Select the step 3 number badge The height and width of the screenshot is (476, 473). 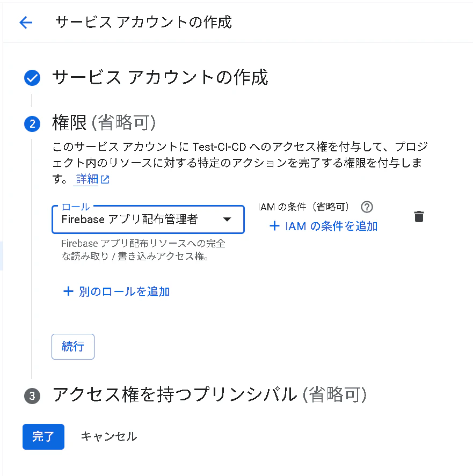[x=32, y=396]
